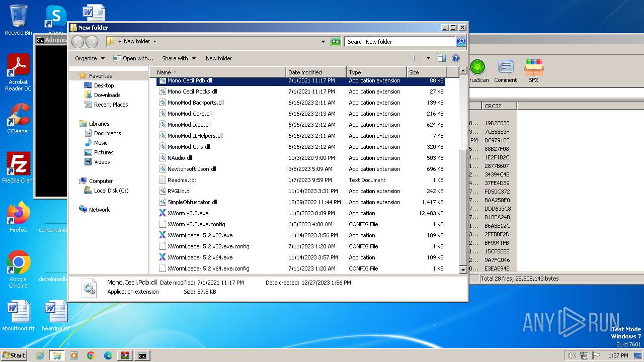This screenshot has height=362, width=644.
Task: Select Videos library
Action: click(102, 162)
